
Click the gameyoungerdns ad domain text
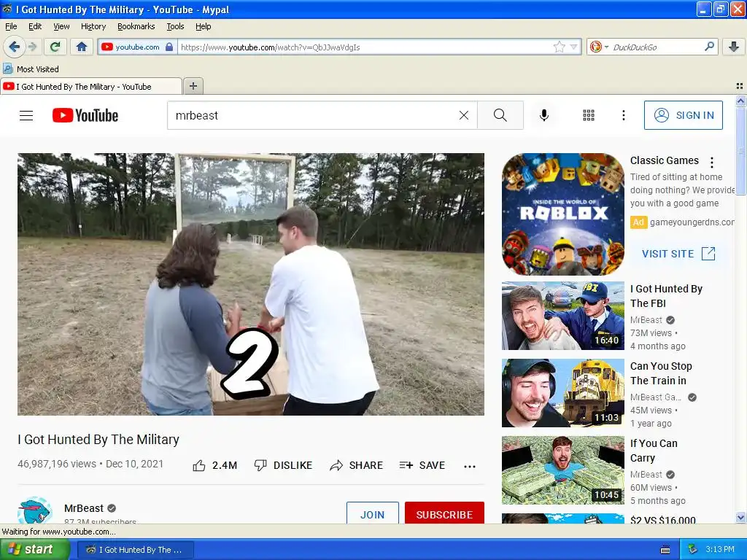[x=692, y=222]
